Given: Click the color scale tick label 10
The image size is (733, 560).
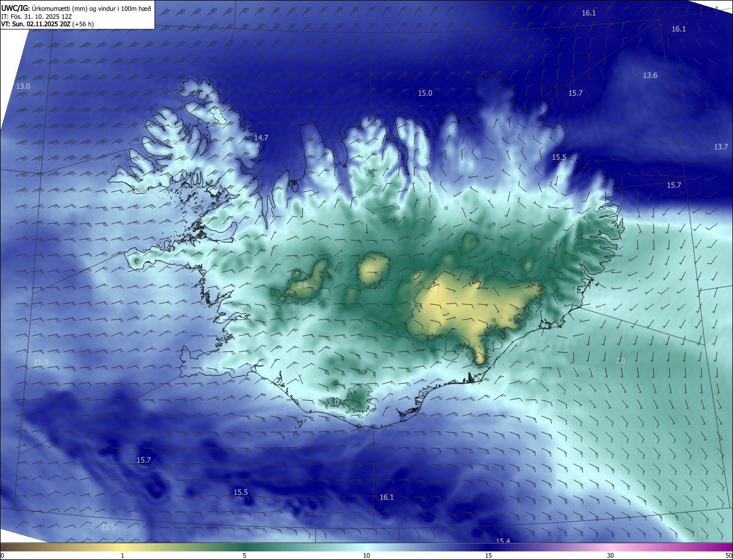Looking at the screenshot, I should [366, 555].
